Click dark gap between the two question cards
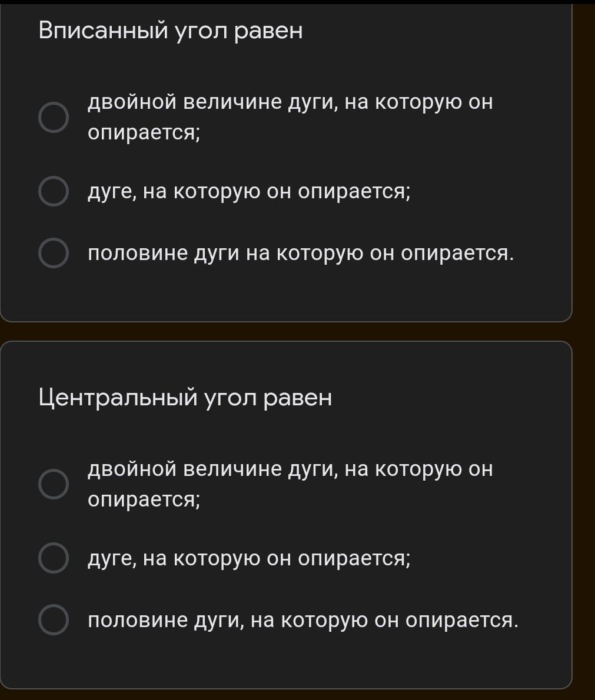Image resolution: width=595 pixels, height=700 pixels. 286,331
